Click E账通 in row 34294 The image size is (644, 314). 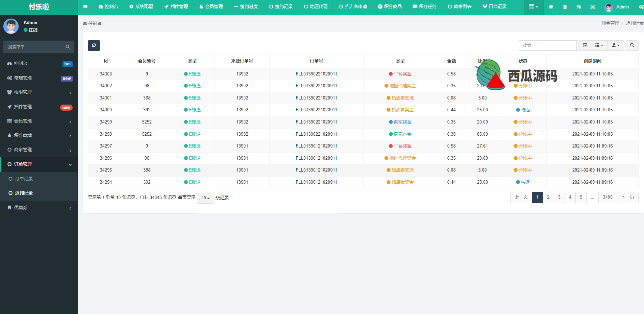pos(192,182)
